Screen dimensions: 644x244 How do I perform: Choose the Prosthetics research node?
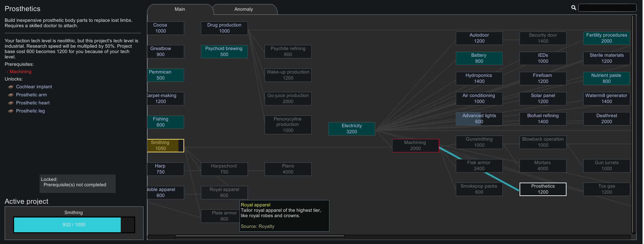pyautogui.click(x=543, y=189)
